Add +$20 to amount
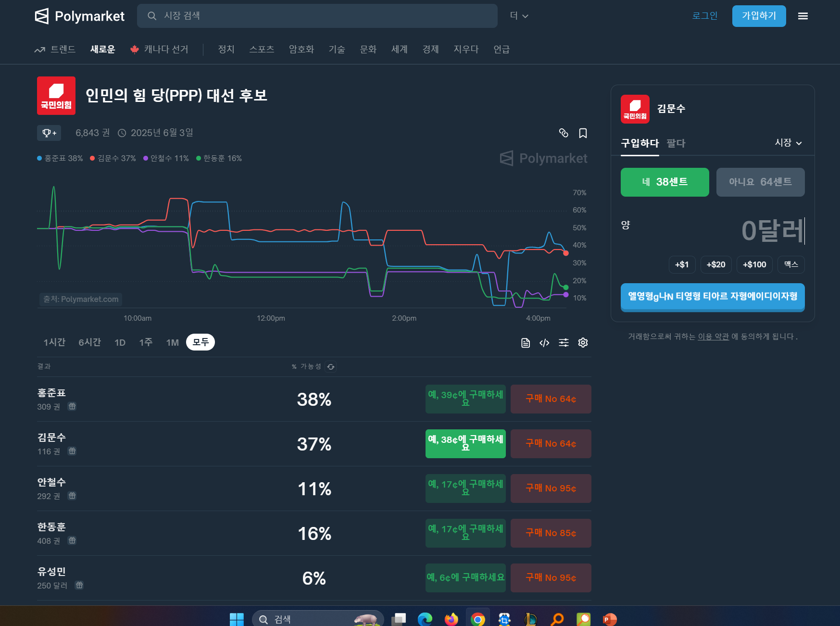 click(716, 264)
